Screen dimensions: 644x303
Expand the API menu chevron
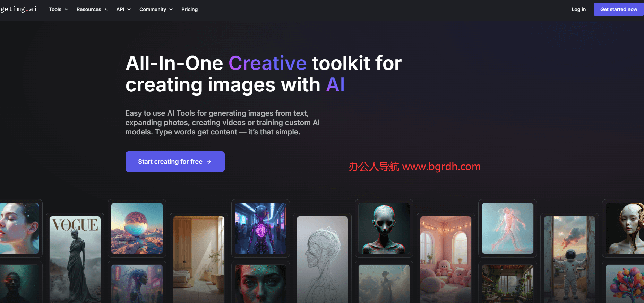click(129, 9)
